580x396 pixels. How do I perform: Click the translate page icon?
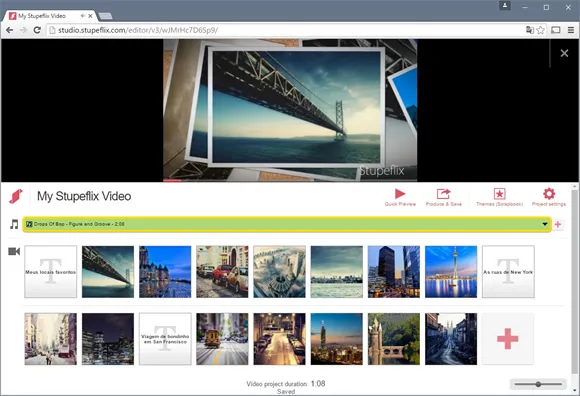click(x=530, y=30)
